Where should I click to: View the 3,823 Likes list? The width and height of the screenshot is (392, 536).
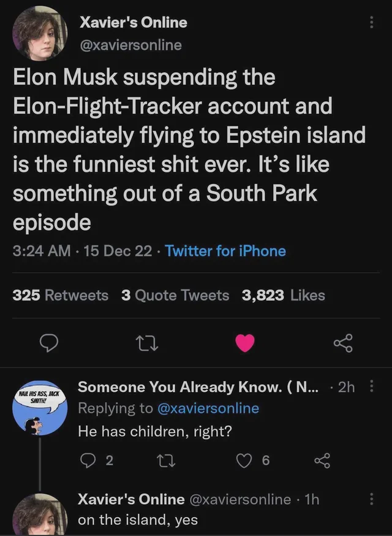pyautogui.click(x=284, y=296)
